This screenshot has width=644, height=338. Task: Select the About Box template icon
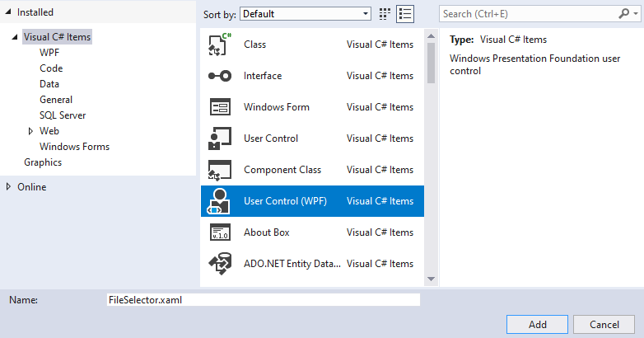click(x=220, y=232)
